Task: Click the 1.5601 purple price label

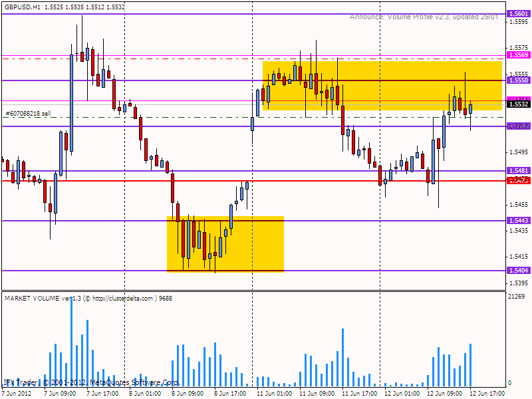Action: pos(517,14)
